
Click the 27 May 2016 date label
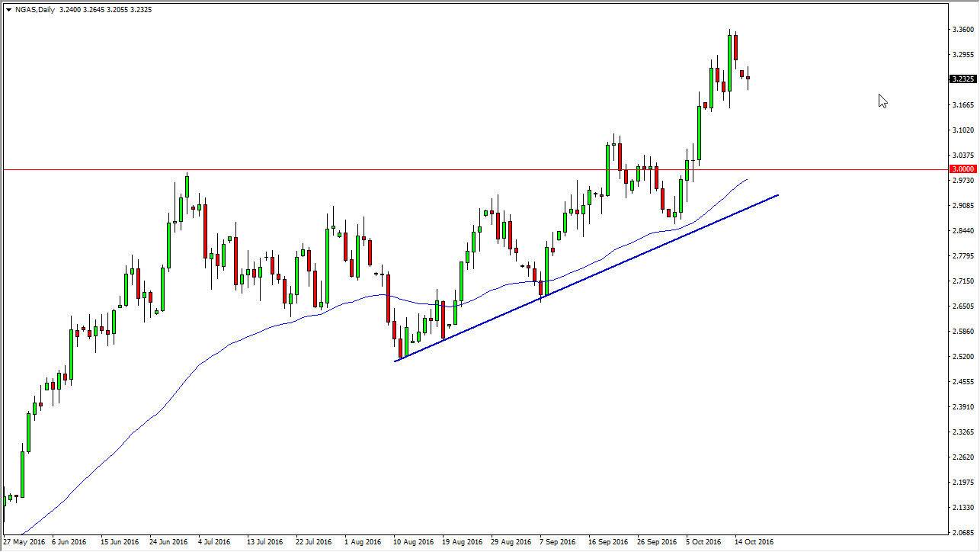24,541
